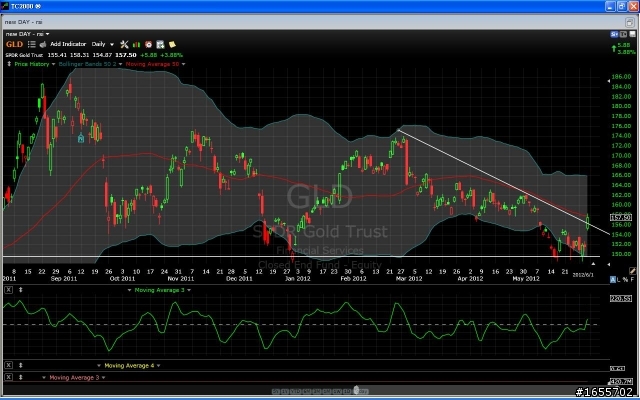This screenshot has height=400, width=640.
Task: Click the note marker on the September candles
Action: tap(81, 139)
